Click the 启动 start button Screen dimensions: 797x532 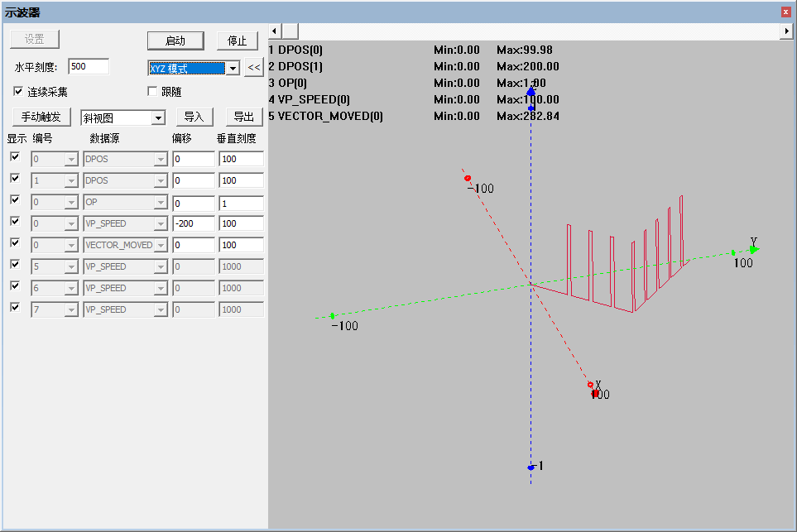[x=175, y=41]
